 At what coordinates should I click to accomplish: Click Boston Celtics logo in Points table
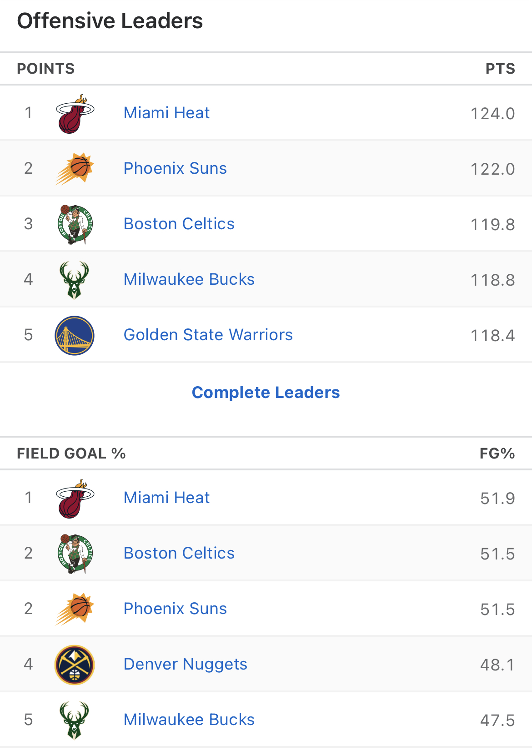coord(75,224)
